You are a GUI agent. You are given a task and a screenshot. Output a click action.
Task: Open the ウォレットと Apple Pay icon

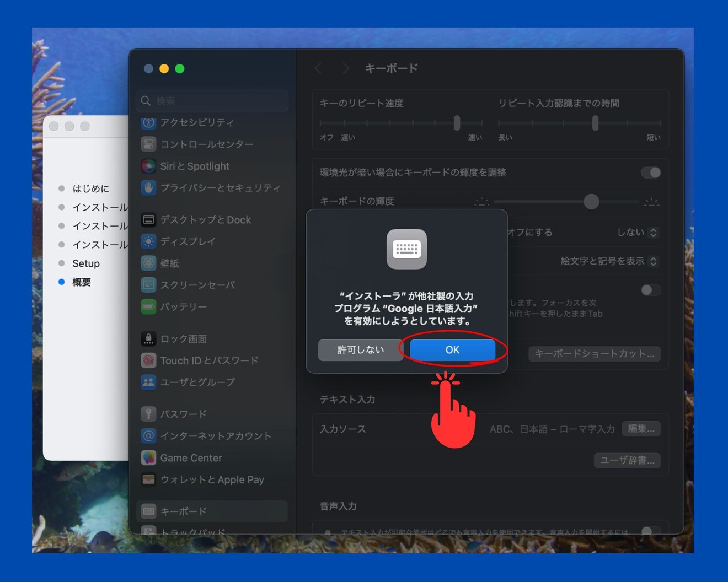click(x=148, y=479)
